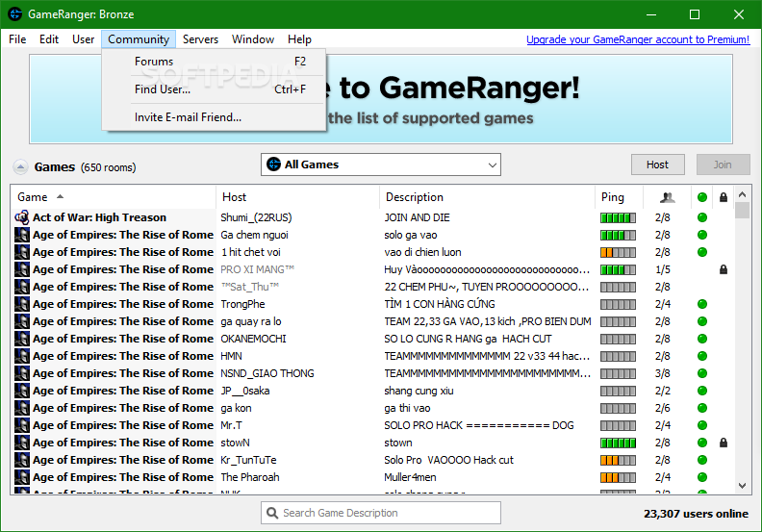Click game icon in JP__0saka row
Image resolution: width=762 pixels, height=532 pixels.
(22, 391)
